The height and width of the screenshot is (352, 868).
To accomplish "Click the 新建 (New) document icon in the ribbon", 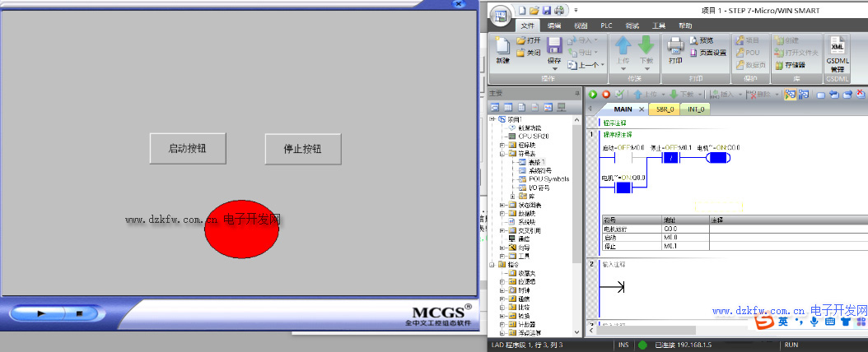I will point(502,48).
